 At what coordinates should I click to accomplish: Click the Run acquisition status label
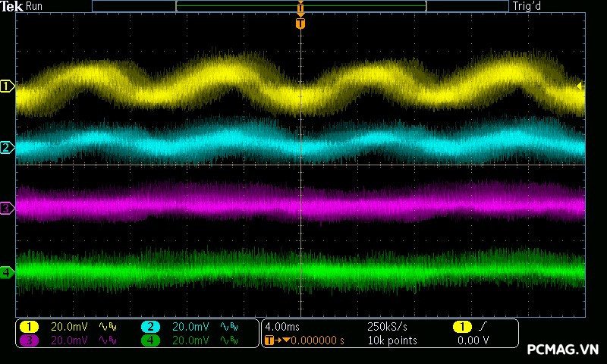(35, 6)
